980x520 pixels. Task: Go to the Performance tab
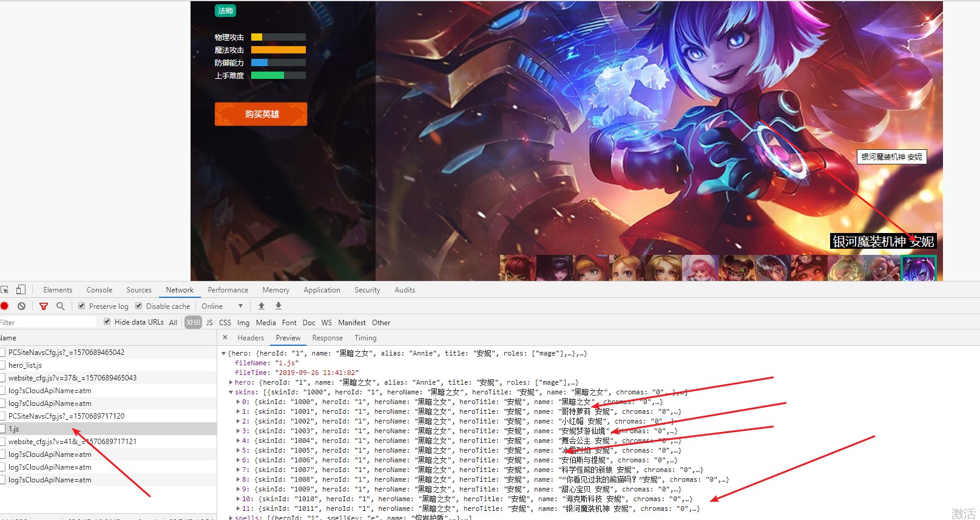[x=228, y=290]
